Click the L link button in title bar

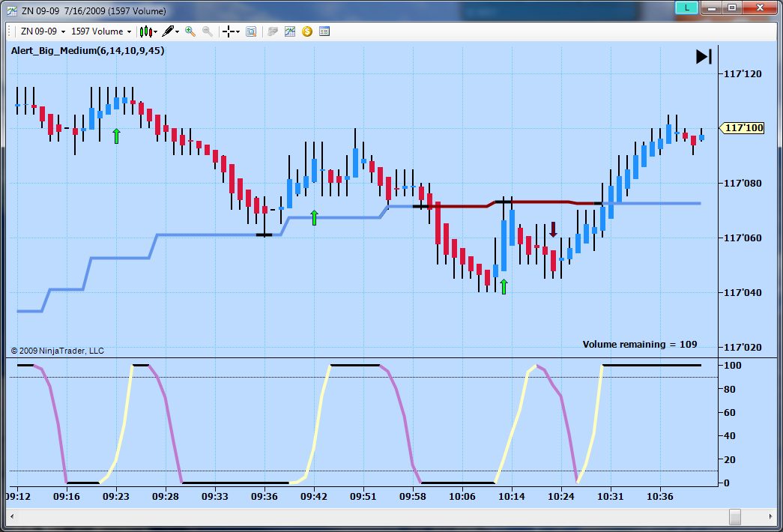pos(686,7)
